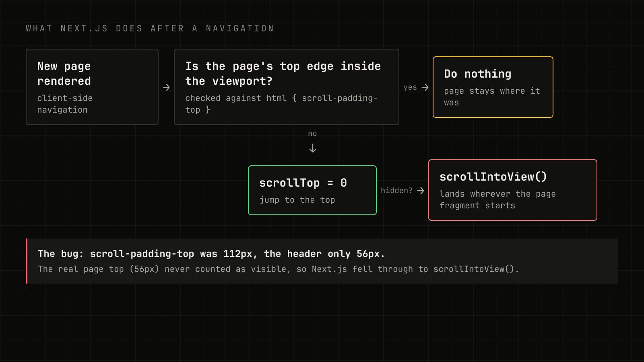Click the arrow next to the 'hidden?' label
The height and width of the screenshot is (362, 644).
click(x=421, y=190)
